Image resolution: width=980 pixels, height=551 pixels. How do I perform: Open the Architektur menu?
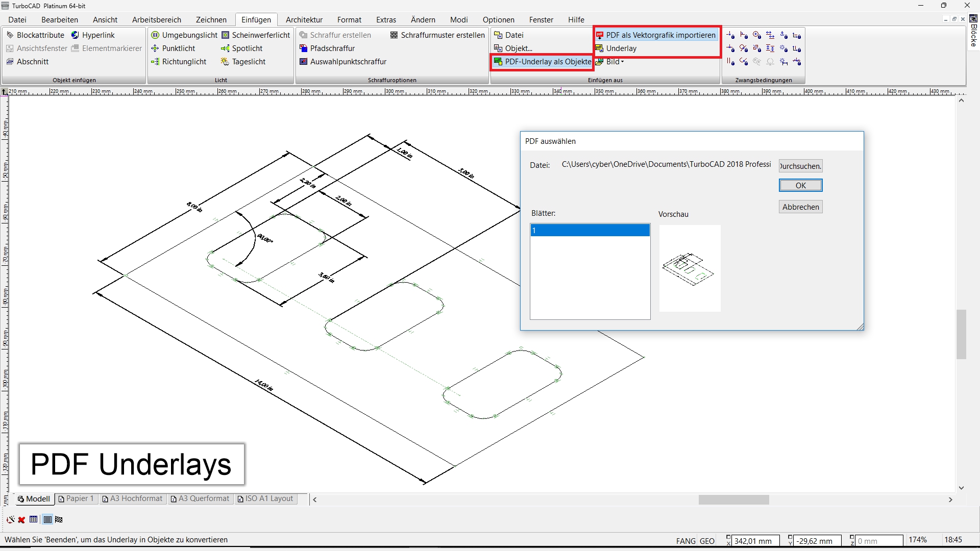304,20
